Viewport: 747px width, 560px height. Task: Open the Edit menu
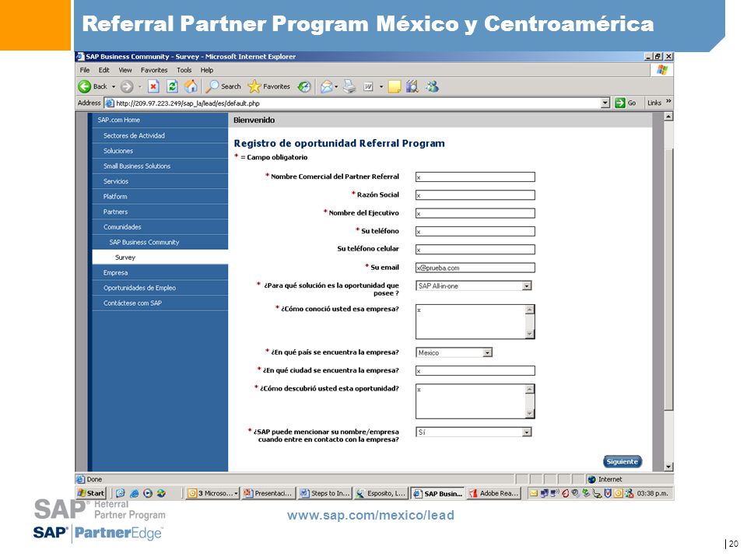tap(103, 70)
